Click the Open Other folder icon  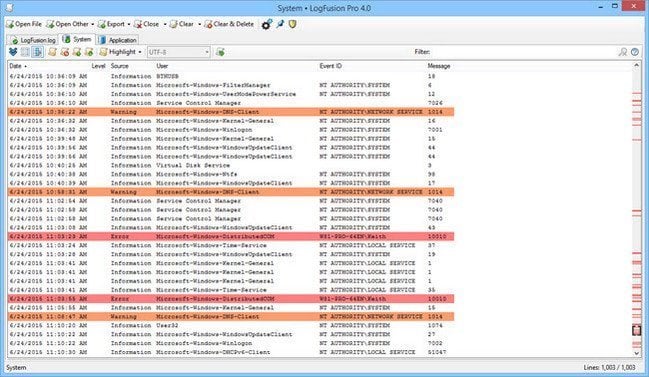click(x=50, y=24)
